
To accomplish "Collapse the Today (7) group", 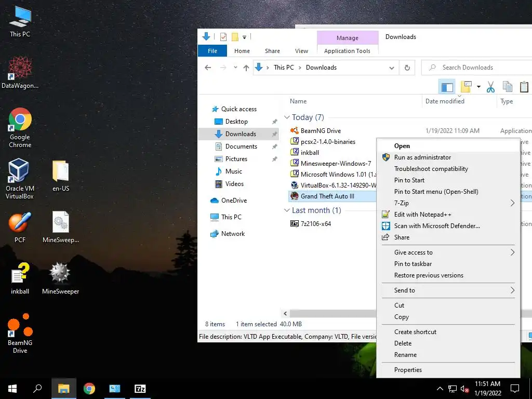I will coord(287,117).
